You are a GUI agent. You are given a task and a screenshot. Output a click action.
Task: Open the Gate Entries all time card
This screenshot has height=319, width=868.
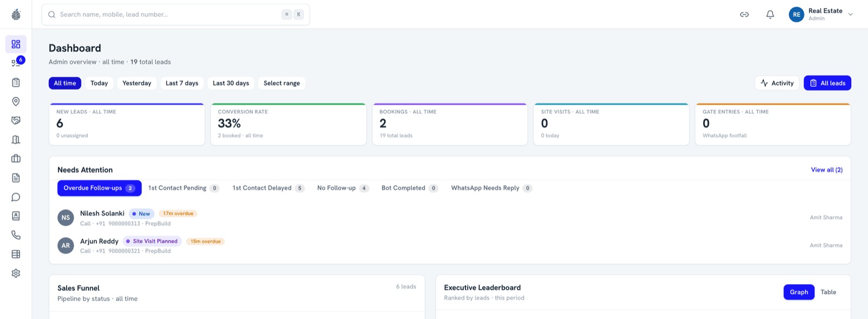(x=773, y=124)
